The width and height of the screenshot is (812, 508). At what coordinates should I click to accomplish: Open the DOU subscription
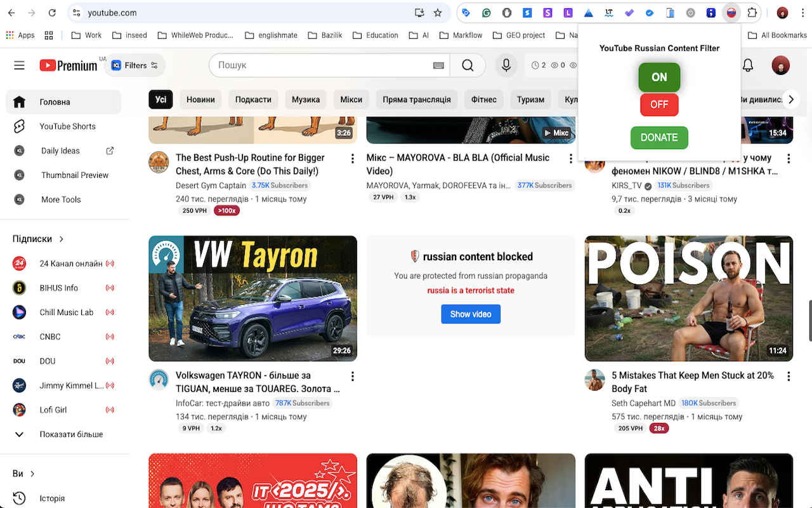63,361
